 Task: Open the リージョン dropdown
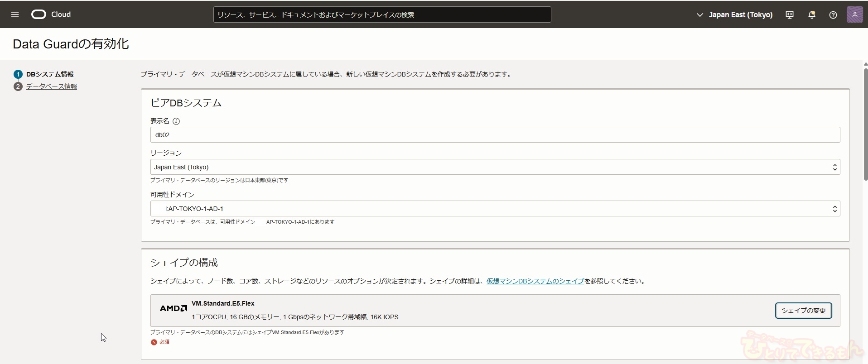[x=495, y=167]
